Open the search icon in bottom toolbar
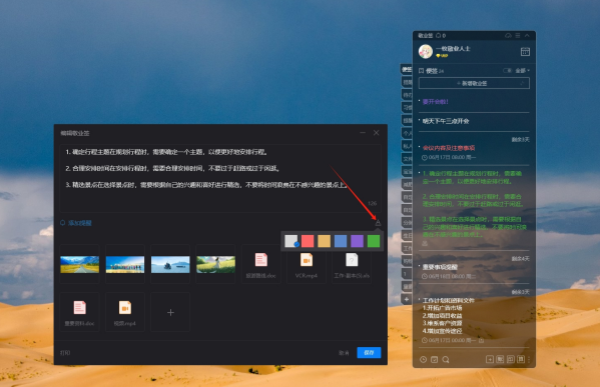The height and width of the screenshot is (387, 600). pos(446,359)
